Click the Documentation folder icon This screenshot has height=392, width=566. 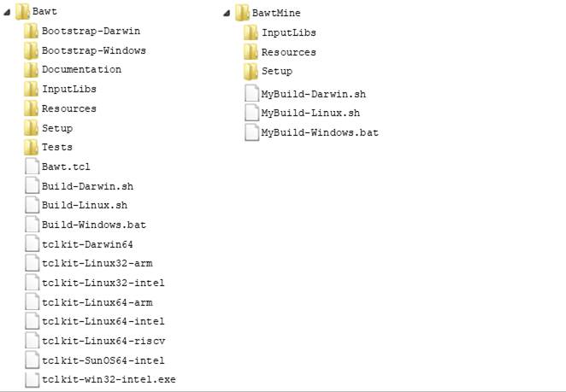pyautogui.click(x=31, y=70)
